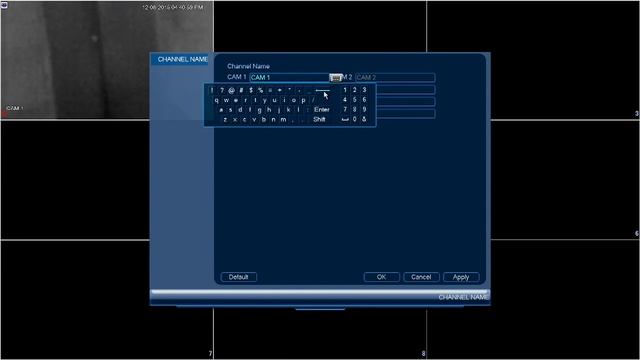Confirm with the OK button

(381, 277)
